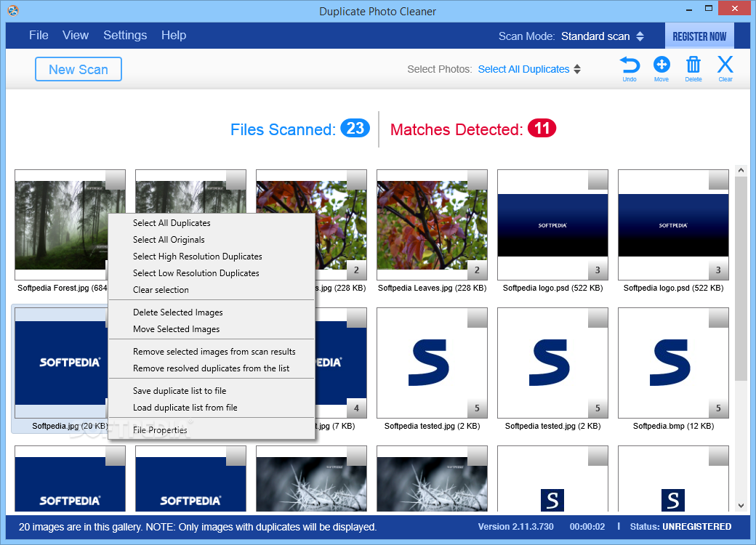Choose Load duplicate list from file
756x545 pixels.
click(212, 408)
